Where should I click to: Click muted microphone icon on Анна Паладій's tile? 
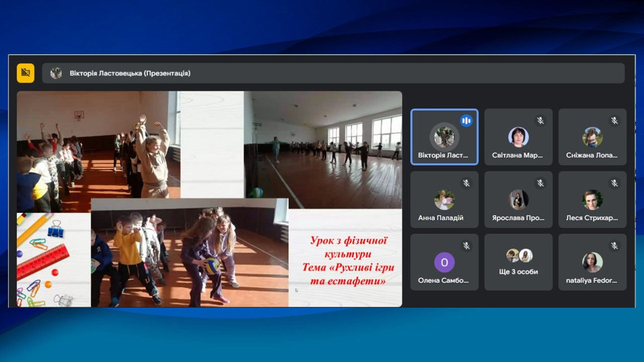tap(466, 183)
